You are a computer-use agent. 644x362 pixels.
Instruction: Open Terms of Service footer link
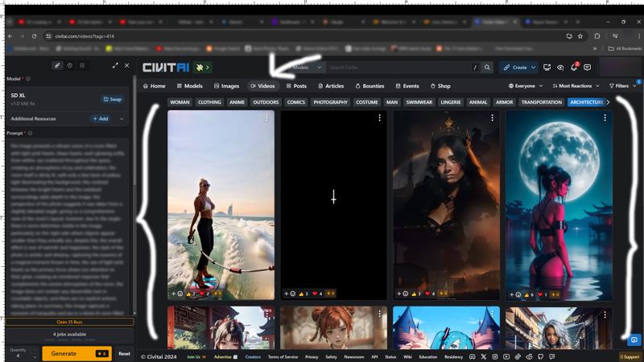coord(283,356)
